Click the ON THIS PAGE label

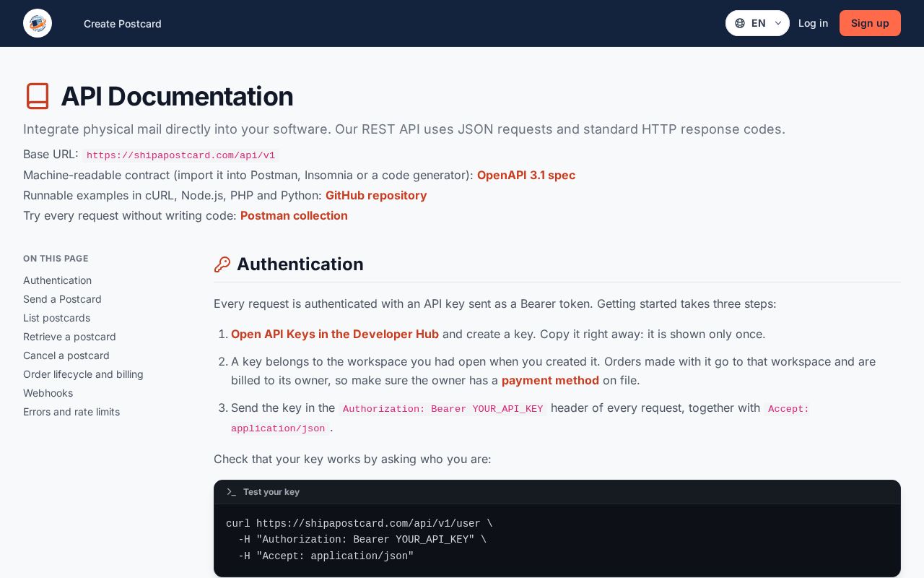point(56,259)
